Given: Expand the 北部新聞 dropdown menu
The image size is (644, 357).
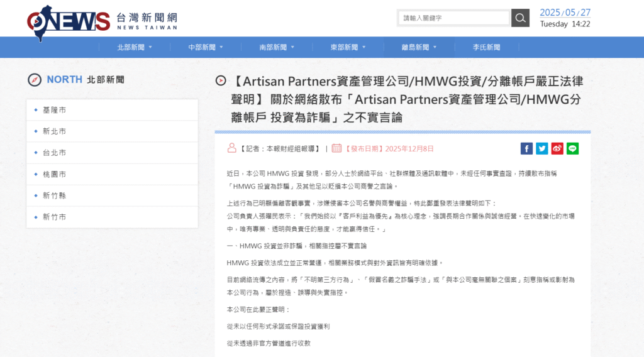Looking at the screenshot, I should [x=135, y=47].
